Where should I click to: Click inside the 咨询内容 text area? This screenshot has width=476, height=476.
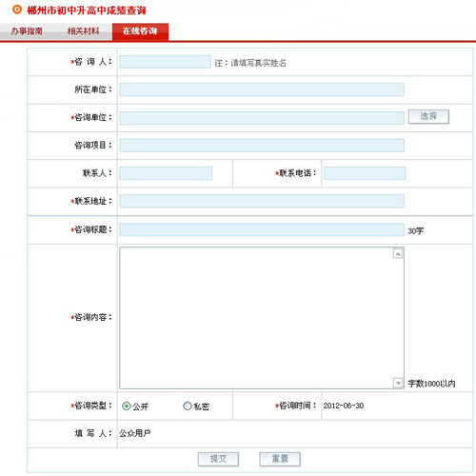[256, 318]
